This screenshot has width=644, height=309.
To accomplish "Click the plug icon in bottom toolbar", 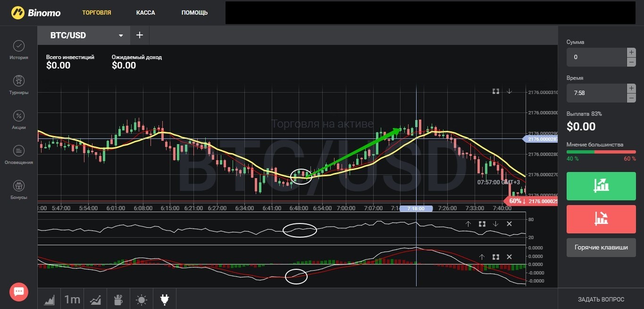I will (165, 299).
